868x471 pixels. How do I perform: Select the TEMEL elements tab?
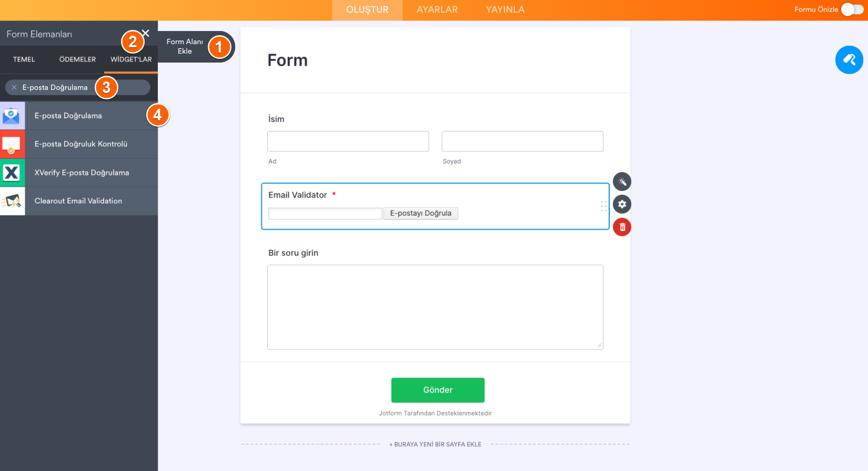point(24,59)
